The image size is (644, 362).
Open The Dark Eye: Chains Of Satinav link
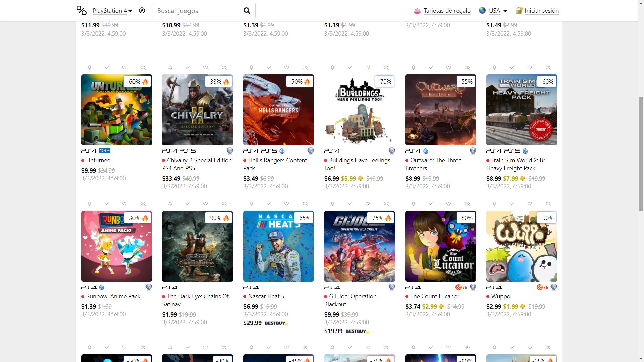[x=196, y=300]
